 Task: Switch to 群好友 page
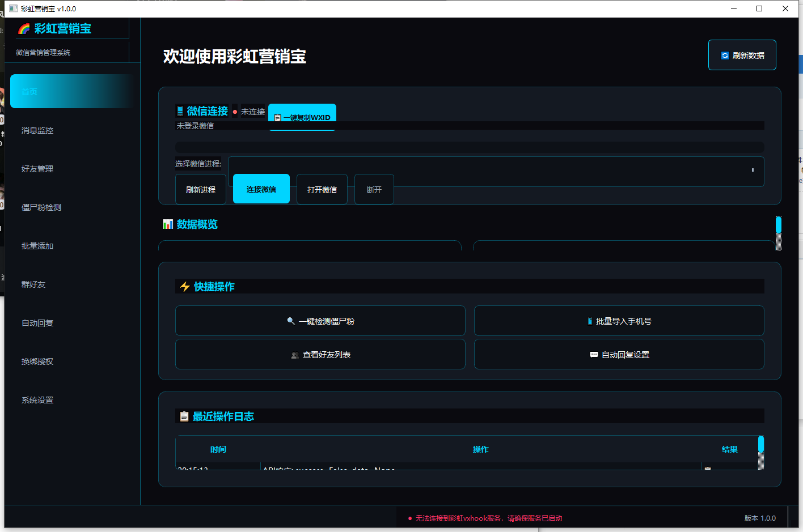[73, 284]
